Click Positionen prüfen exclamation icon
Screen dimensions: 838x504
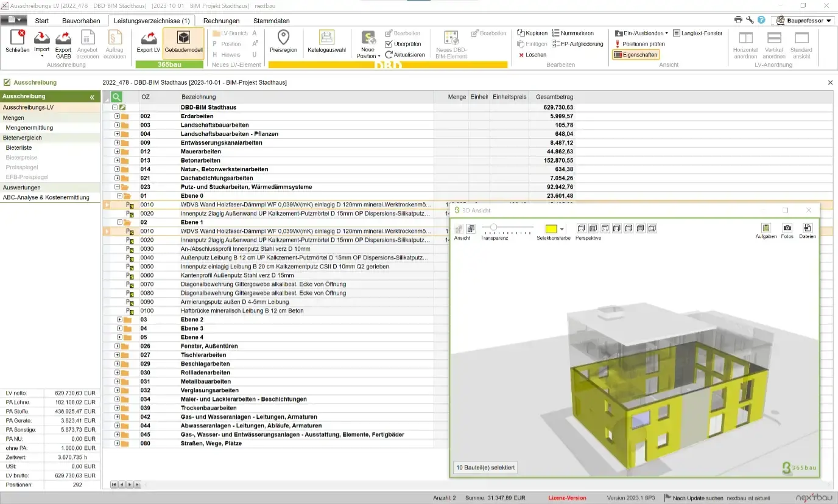[x=618, y=44]
